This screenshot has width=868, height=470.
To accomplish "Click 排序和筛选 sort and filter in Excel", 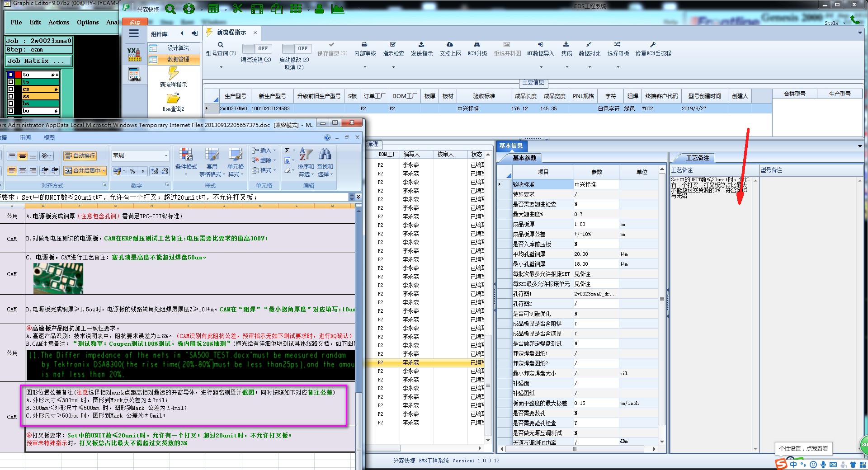I will pyautogui.click(x=306, y=162).
